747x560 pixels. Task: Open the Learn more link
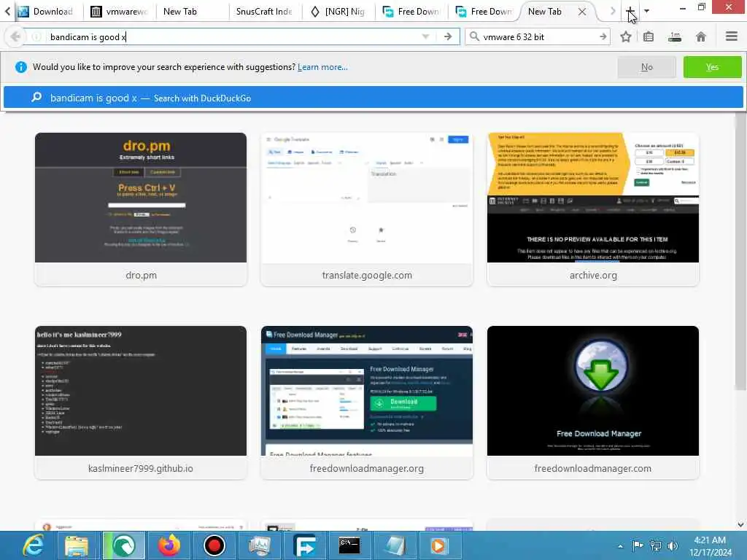322,67
